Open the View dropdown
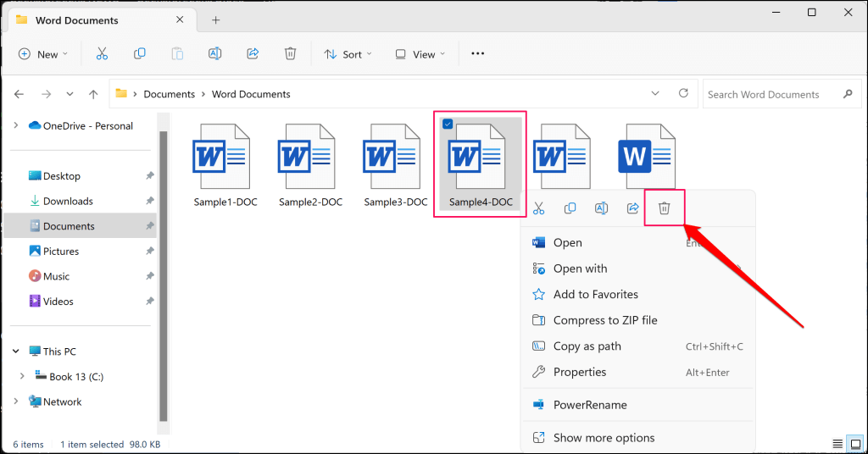Viewport: 868px width, 454px height. coord(415,54)
